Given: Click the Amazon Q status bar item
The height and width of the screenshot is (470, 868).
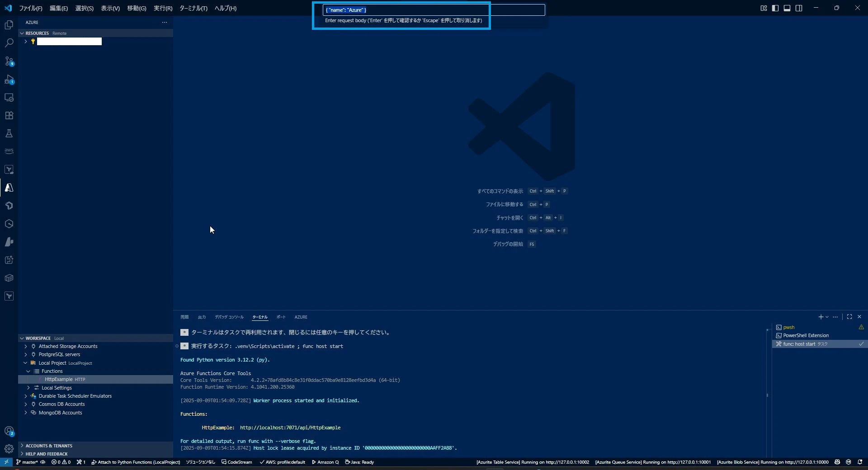Looking at the screenshot, I should (325, 462).
